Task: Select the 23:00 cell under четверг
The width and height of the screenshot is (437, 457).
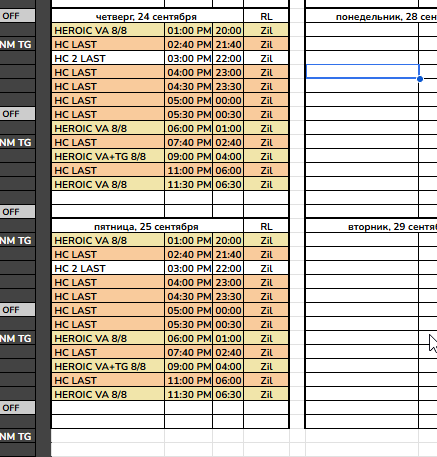Action: (228, 72)
